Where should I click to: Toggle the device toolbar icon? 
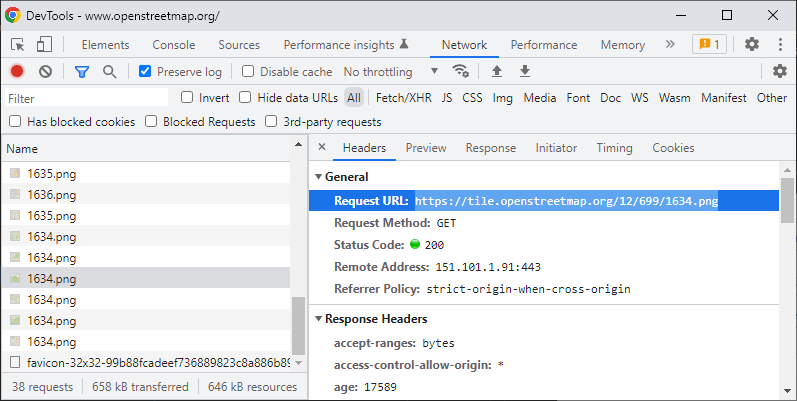(44, 44)
